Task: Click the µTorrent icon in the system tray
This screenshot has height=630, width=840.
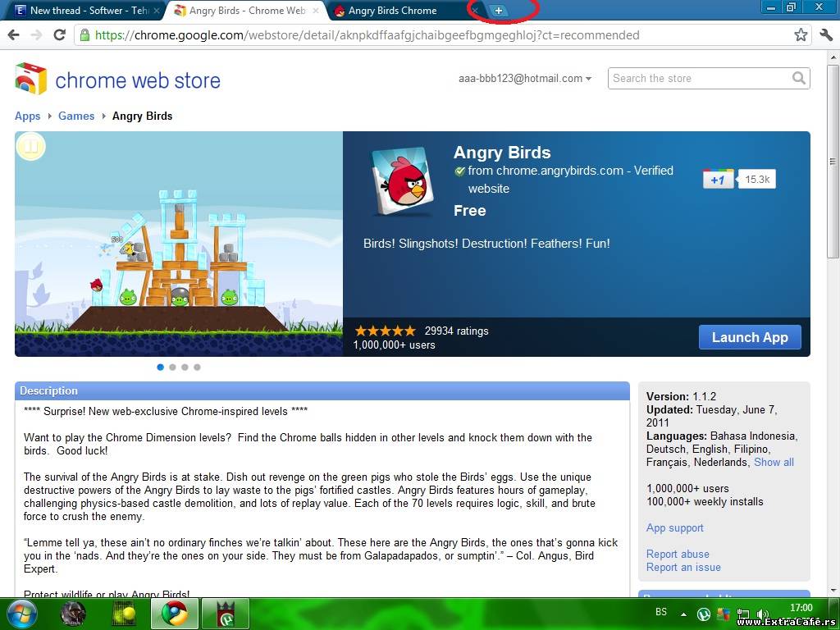Action: tap(703, 614)
